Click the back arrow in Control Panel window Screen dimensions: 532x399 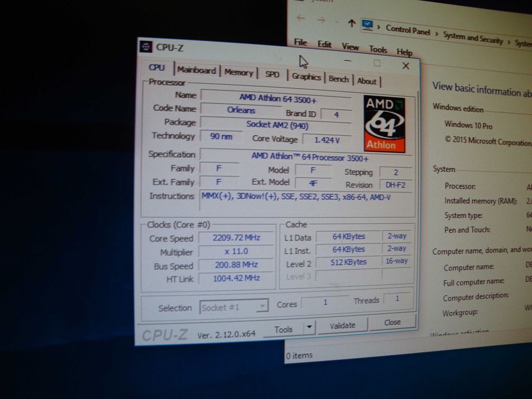point(300,18)
